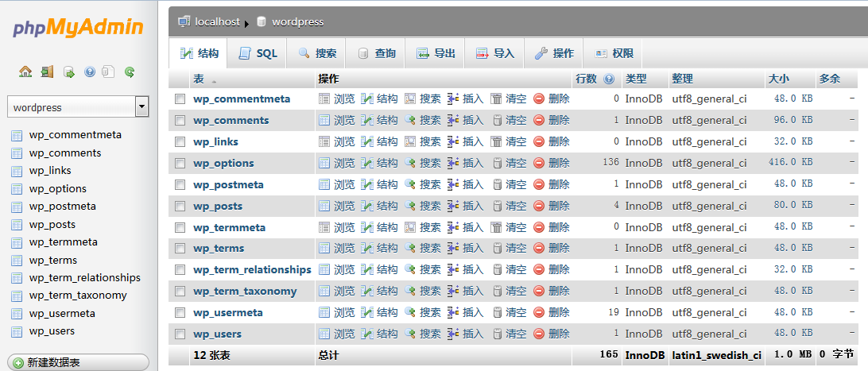Open the 操作 operations tab
868x371 pixels.
point(553,54)
